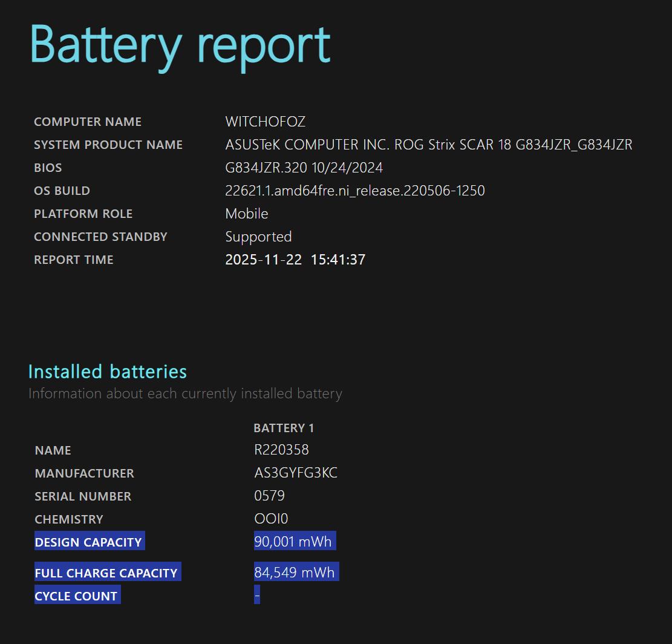The image size is (672, 644).
Task: Click the OS BUILD label
Action: click(x=62, y=191)
